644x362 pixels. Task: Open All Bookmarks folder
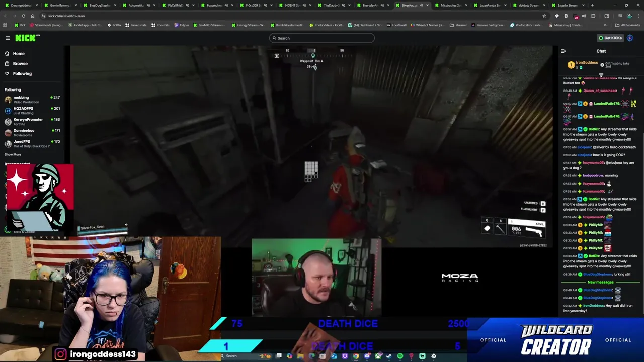tap(628, 25)
